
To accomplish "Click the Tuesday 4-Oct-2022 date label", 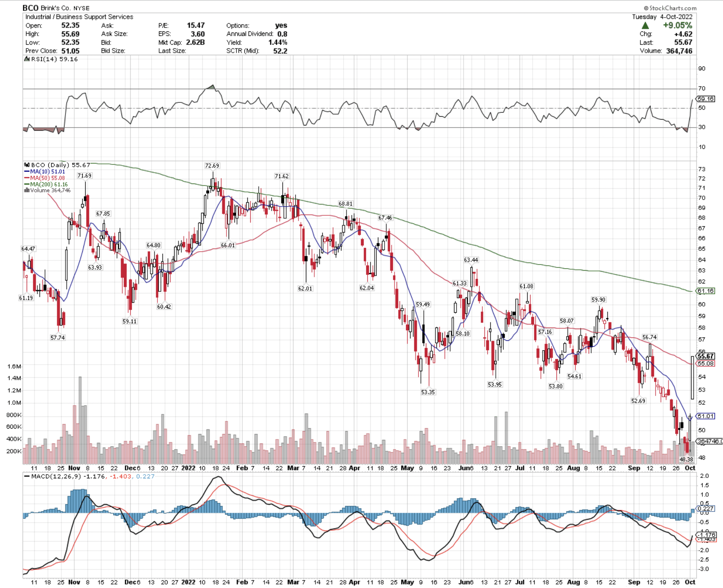I will (x=662, y=17).
